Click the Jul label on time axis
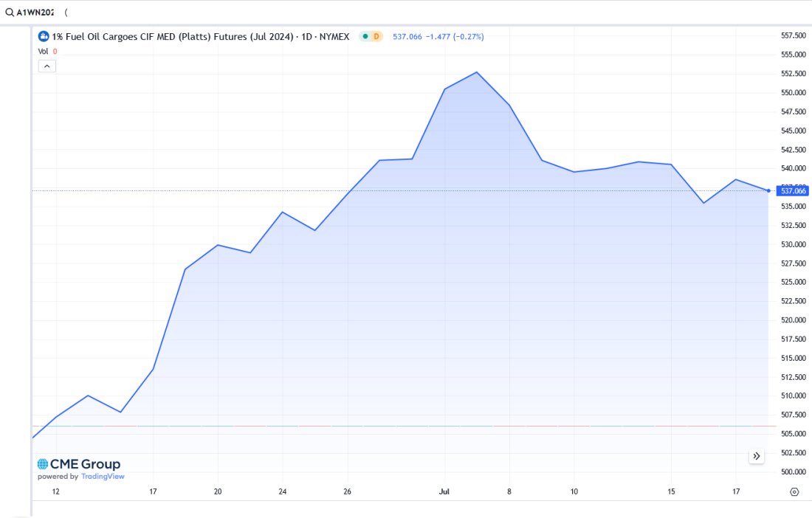Image resolution: width=812 pixels, height=518 pixels. [444, 491]
